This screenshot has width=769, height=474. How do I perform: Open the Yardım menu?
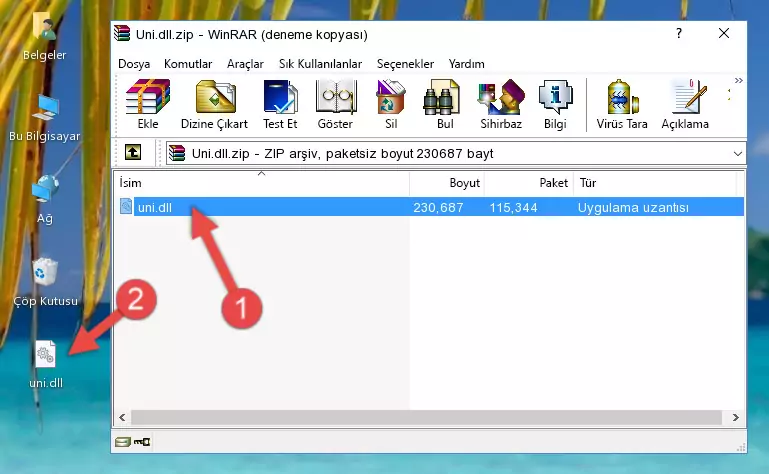[466, 64]
